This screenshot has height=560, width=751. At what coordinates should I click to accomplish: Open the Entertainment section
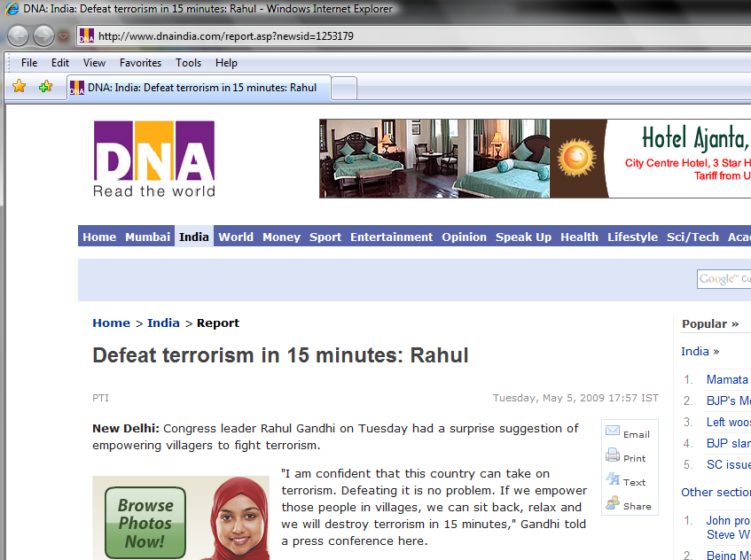(x=391, y=237)
